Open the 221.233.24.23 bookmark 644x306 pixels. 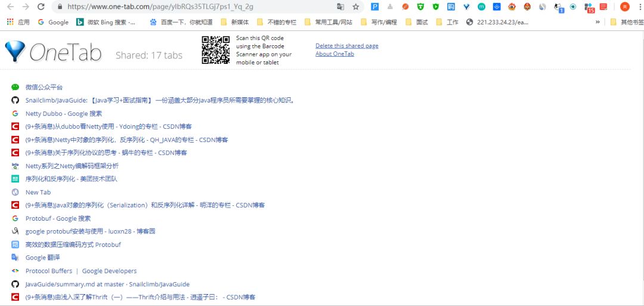(x=498, y=22)
